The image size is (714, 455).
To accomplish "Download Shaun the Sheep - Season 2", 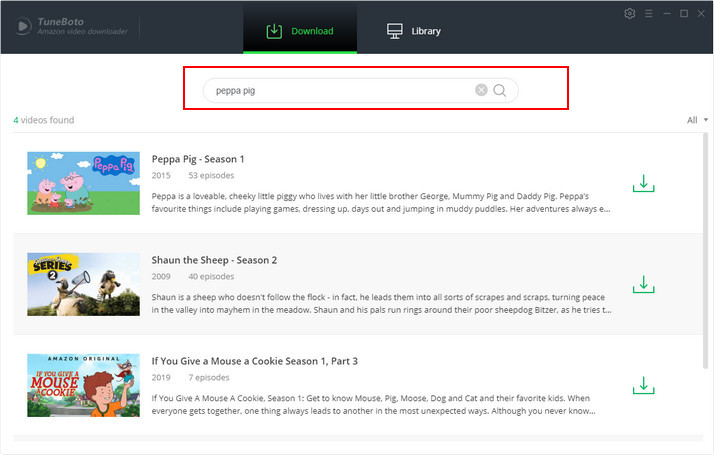I will point(643,284).
